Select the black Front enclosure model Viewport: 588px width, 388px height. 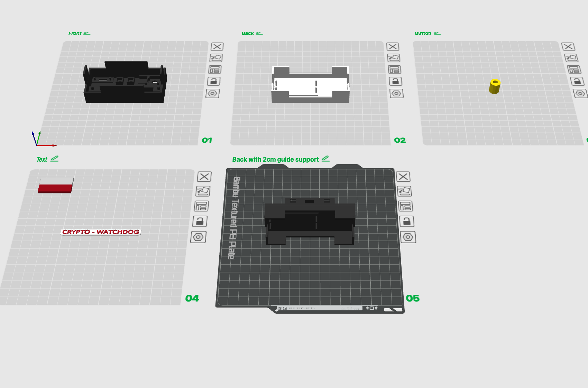pyautogui.click(x=125, y=82)
